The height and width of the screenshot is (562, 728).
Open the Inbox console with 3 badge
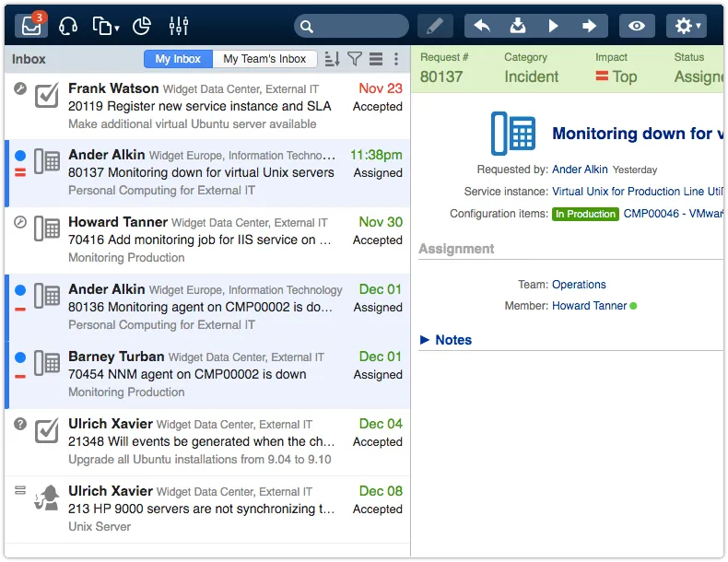coord(31,25)
